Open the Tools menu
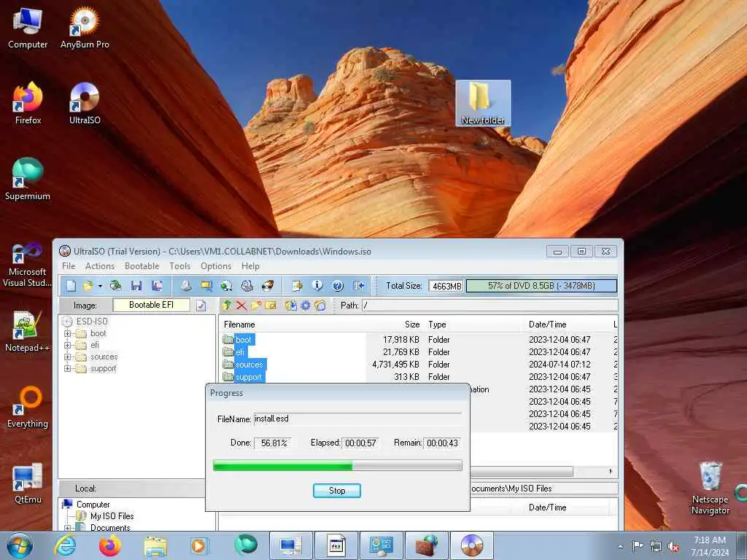 [x=179, y=266]
